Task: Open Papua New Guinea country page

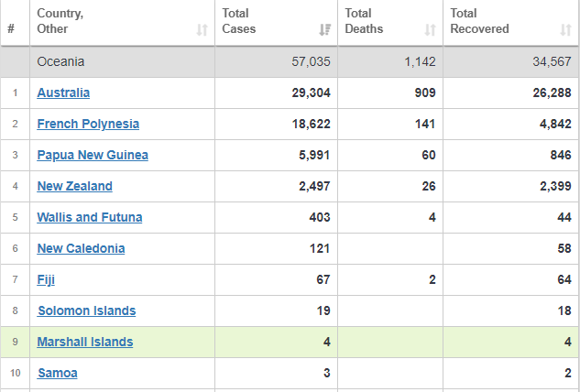Action: tap(93, 155)
